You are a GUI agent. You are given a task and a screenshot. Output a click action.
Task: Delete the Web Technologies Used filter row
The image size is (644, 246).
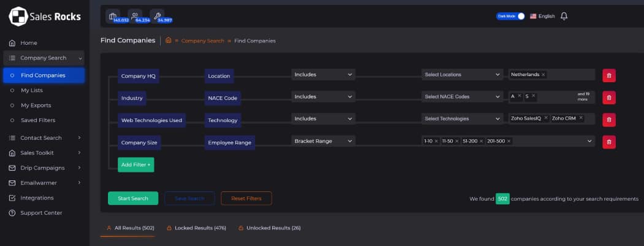[608, 119]
